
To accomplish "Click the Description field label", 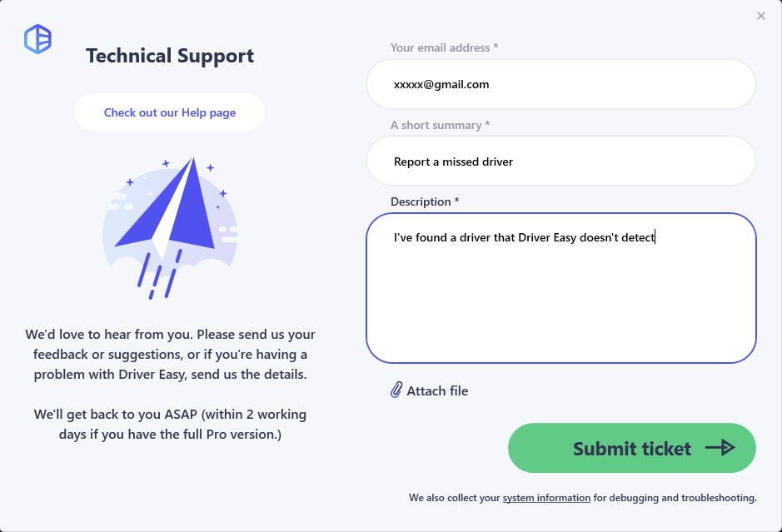I will (x=425, y=201).
